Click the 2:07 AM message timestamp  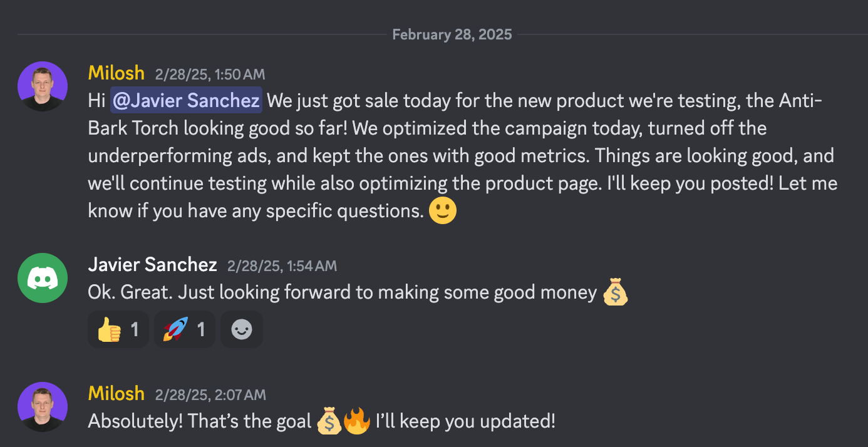pyautogui.click(x=210, y=395)
